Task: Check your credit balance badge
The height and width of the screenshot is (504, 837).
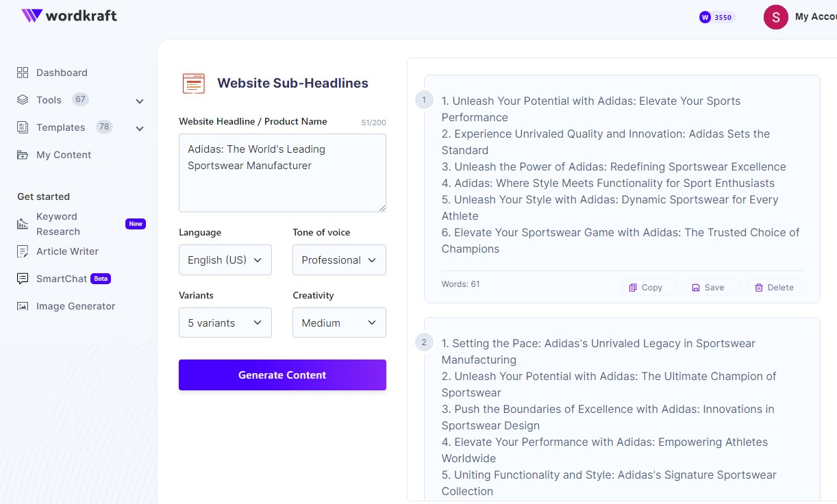Action: click(716, 17)
